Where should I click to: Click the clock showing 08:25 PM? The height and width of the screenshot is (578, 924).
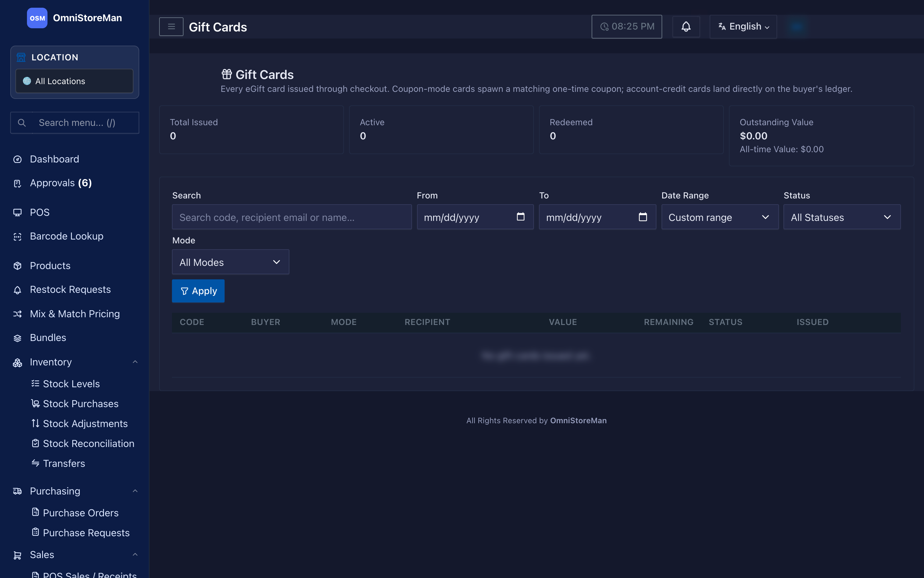click(x=627, y=27)
